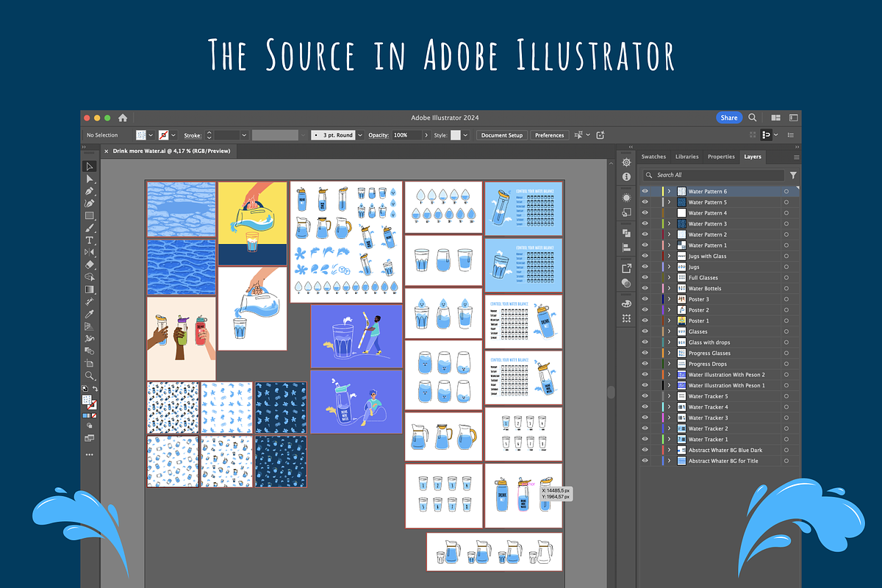Hide the Water Pattern 6 layer

click(645, 191)
